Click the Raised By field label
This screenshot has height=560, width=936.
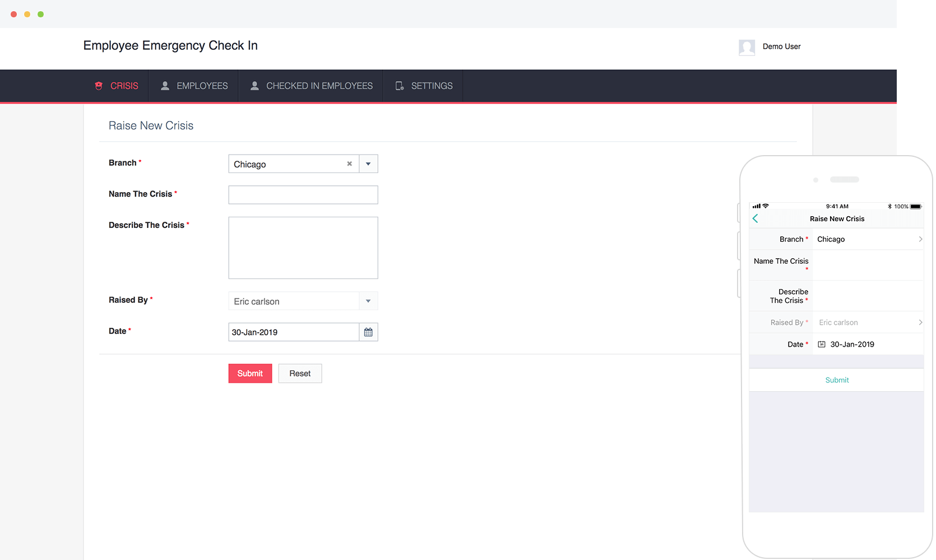pos(128,300)
